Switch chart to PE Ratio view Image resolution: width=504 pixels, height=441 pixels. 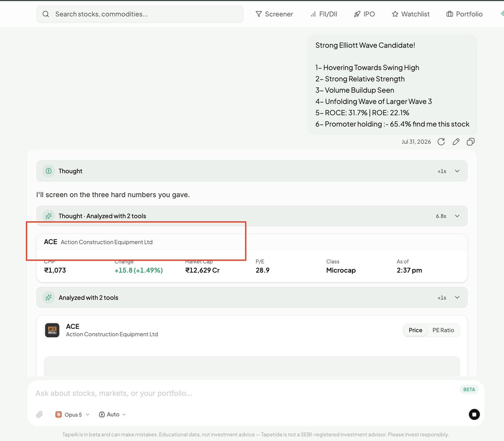tap(443, 330)
